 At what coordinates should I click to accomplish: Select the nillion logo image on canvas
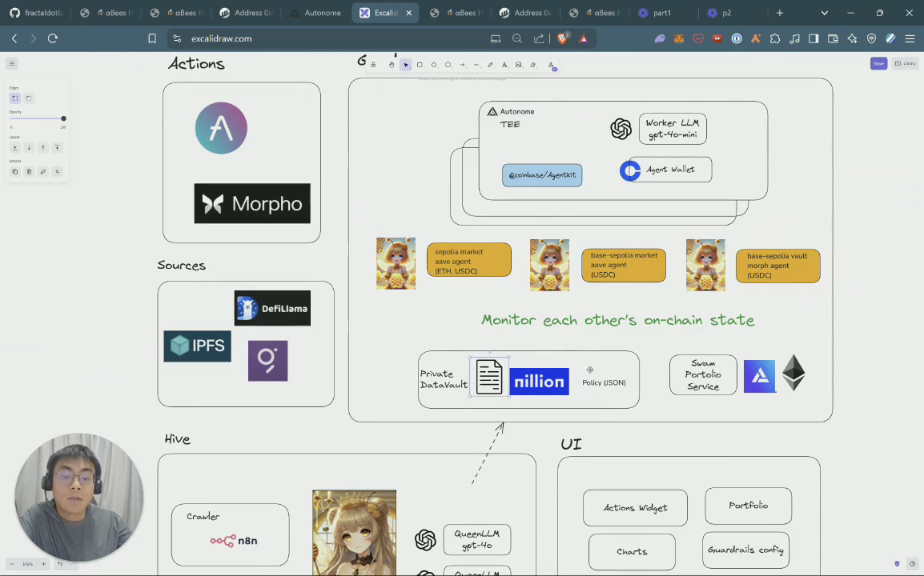point(539,382)
